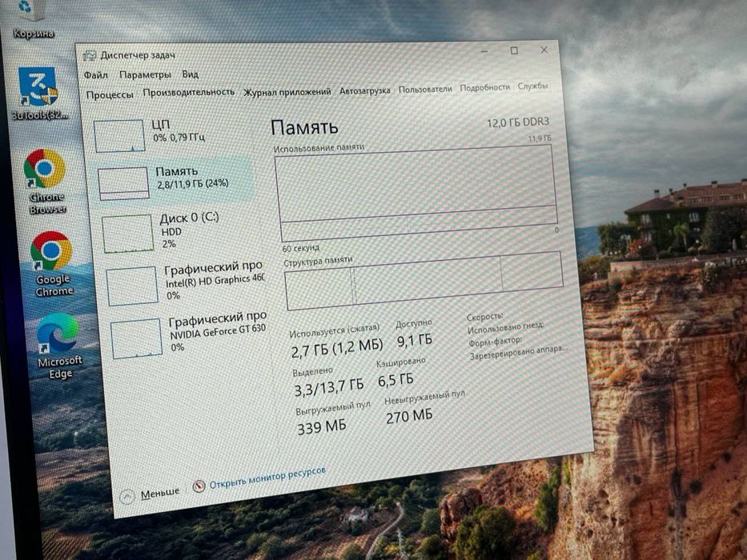Click the Скорость: label

[485, 317]
